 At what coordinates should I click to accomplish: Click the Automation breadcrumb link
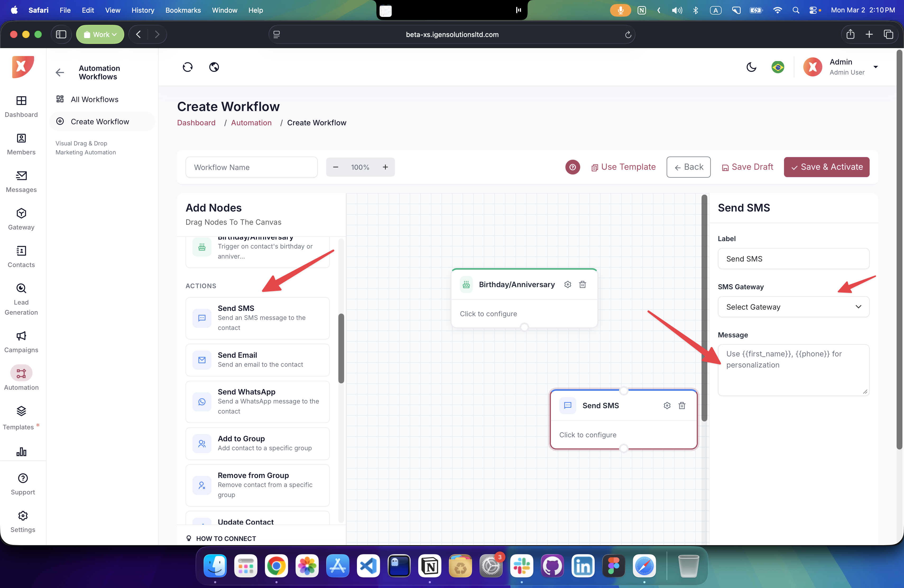pyautogui.click(x=251, y=123)
